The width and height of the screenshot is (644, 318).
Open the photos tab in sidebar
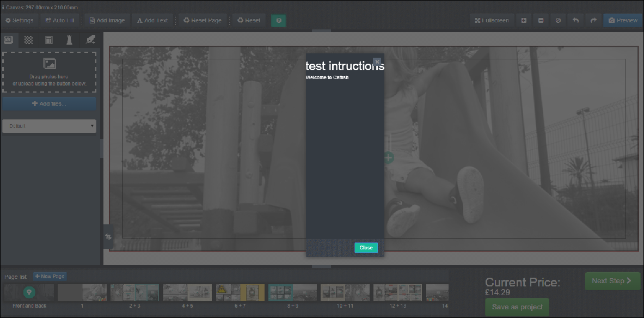tap(9, 40)
